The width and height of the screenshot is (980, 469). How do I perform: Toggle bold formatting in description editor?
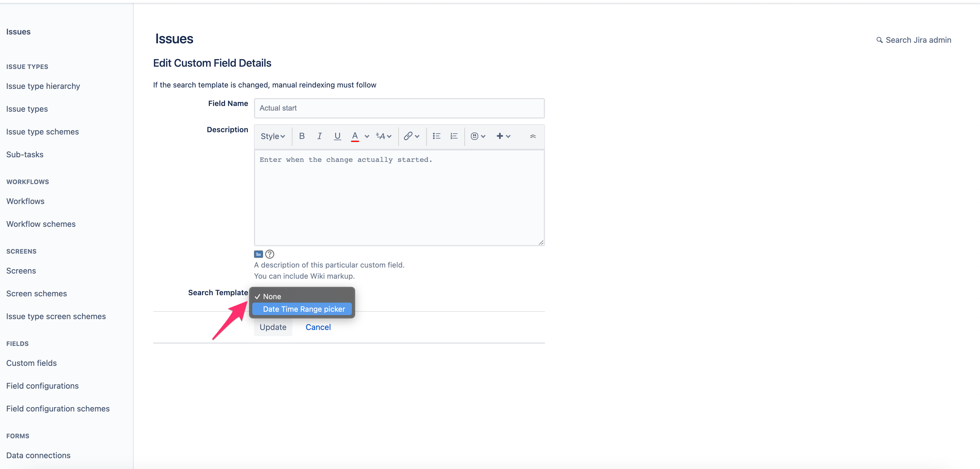click(302, 136)
